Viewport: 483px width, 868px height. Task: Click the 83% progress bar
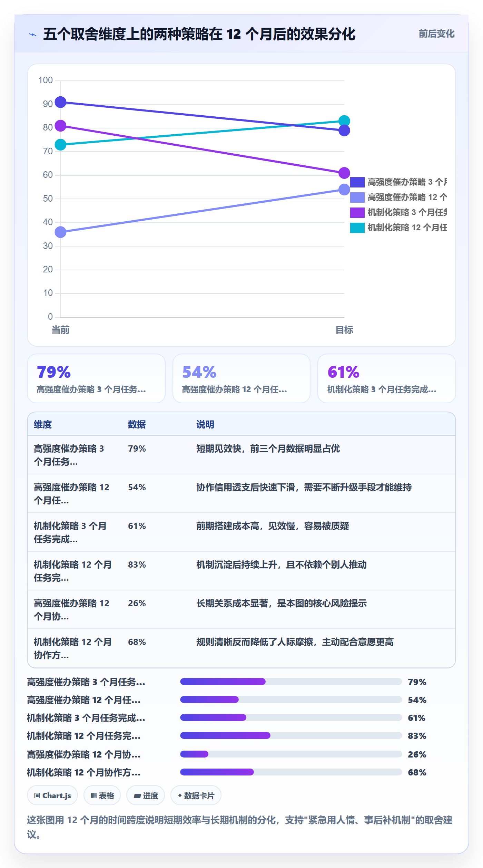tap(291, 735)
